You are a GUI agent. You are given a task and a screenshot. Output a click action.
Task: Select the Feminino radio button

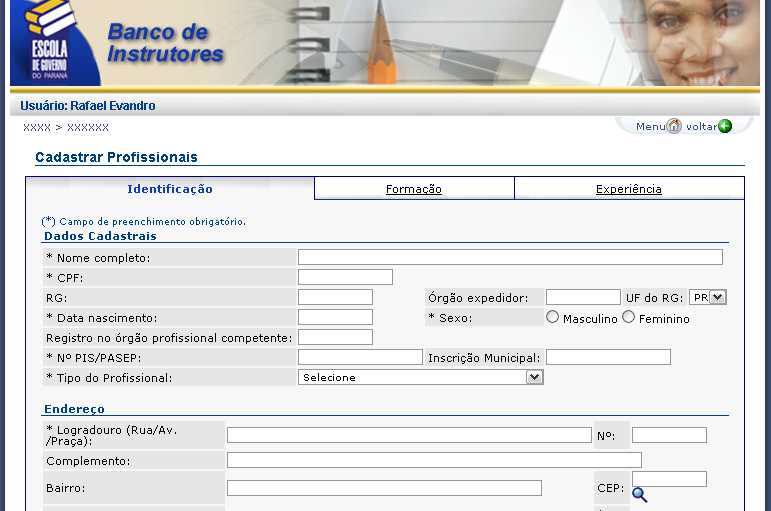(629, 317)
